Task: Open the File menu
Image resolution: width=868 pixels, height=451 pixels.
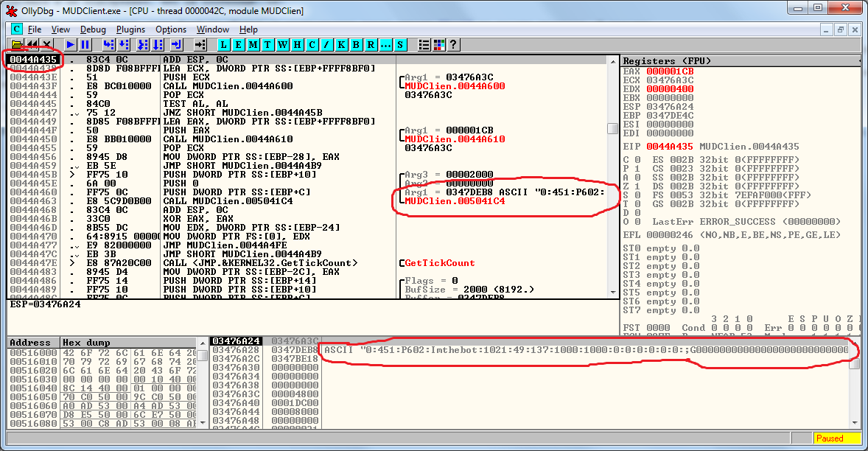Action: coord(35,29)
